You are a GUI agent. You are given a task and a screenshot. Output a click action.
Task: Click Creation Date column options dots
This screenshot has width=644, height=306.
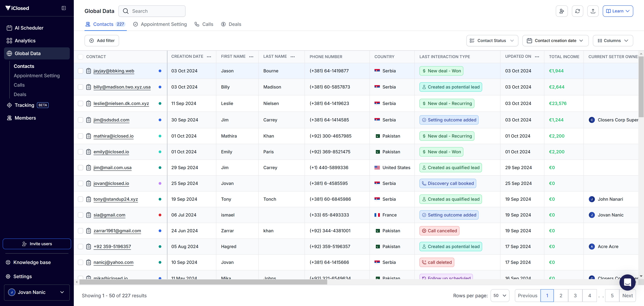[209, 57]
